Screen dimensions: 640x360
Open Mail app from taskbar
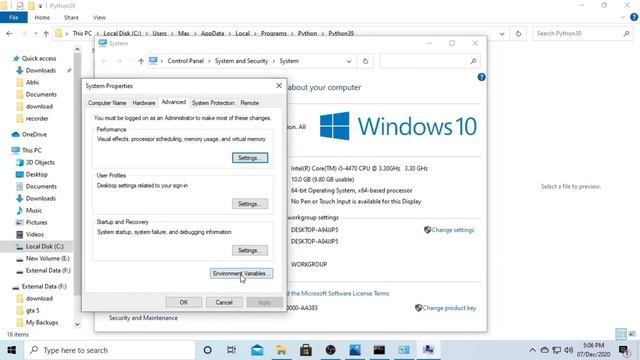click(x=257, y=350)
